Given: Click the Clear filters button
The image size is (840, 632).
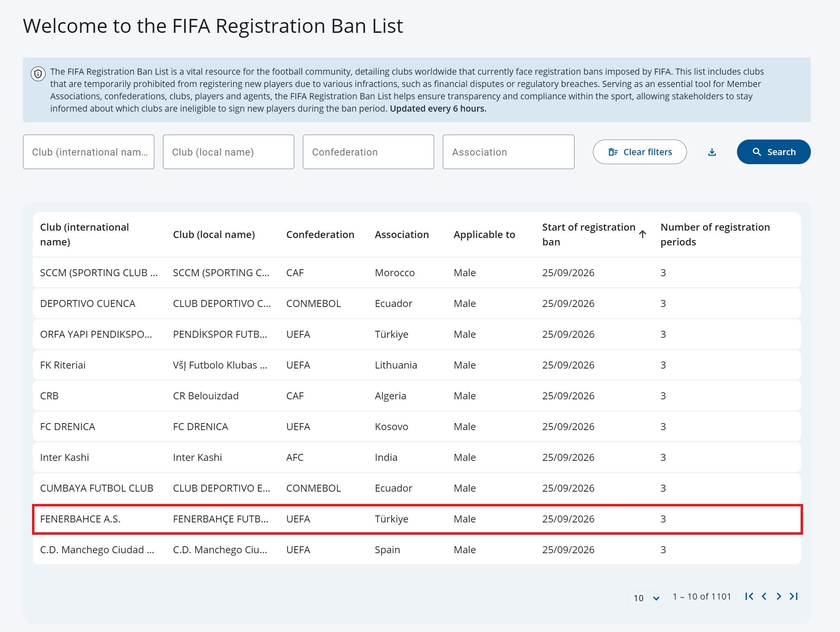Looking at the screenshot, I should [640, 152].
